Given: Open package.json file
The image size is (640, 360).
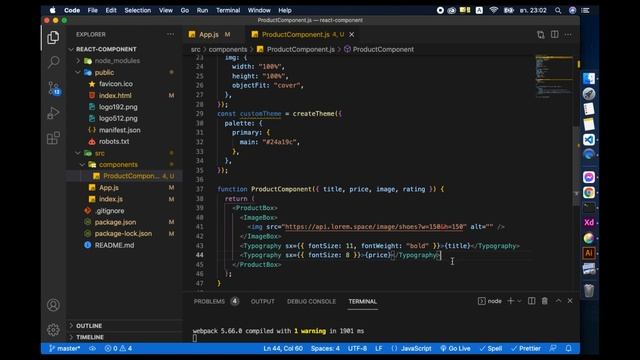Looking at the screenshot, I should pos(124,222).
